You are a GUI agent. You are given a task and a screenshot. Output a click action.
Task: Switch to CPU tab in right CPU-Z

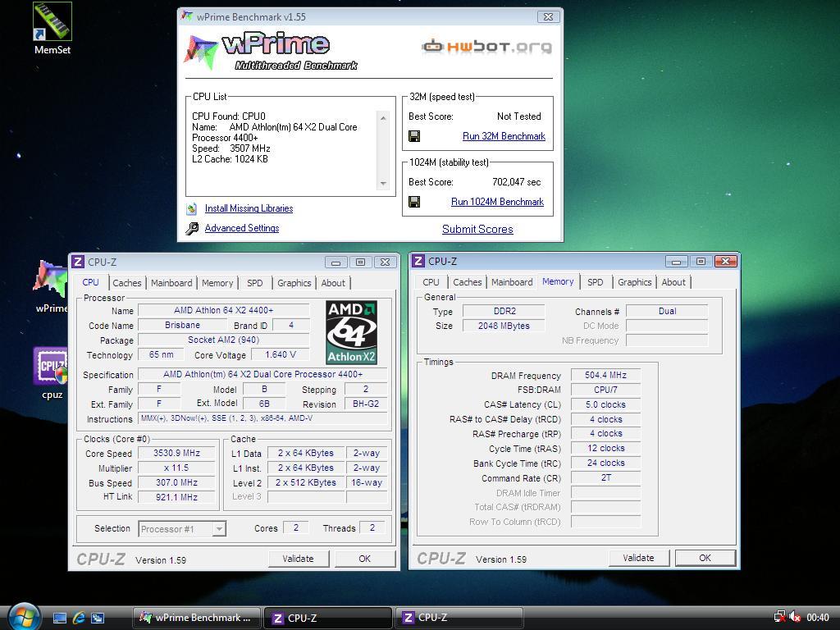tap(431, 282)
